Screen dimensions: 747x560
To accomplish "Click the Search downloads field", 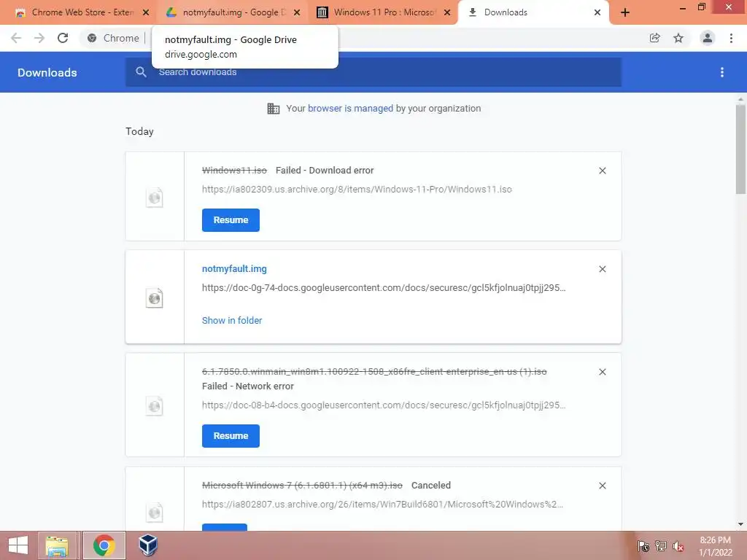I will 373,72.
